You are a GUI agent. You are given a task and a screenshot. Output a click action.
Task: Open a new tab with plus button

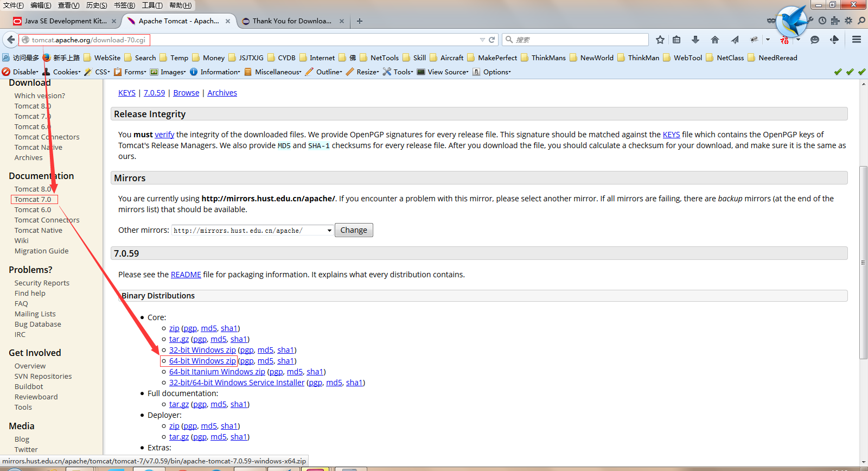coord(360,21)
